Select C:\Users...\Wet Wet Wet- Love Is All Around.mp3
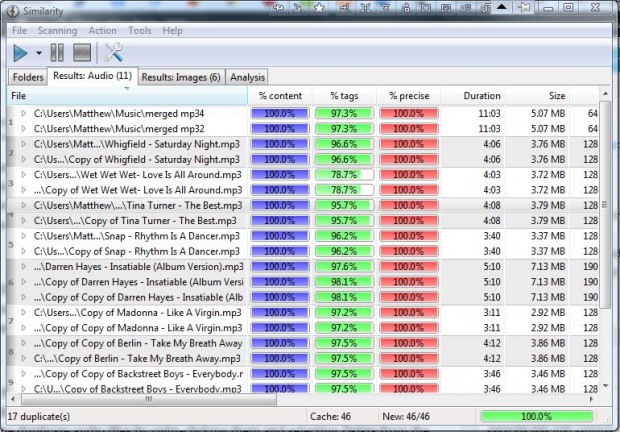 pos(138,175)
